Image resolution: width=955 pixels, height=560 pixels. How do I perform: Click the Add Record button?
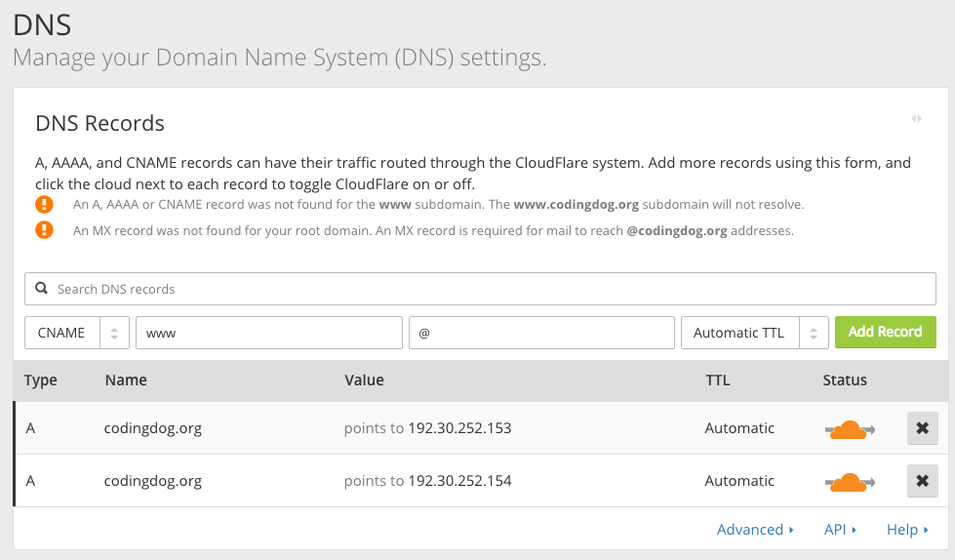(x=885, y=332)
